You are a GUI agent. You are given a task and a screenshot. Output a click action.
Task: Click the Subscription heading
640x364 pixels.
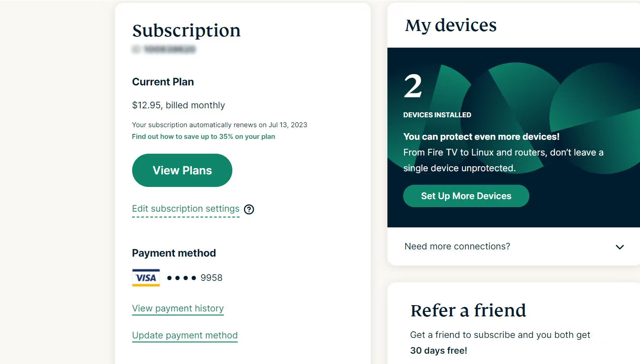click(x=186, y=31)
